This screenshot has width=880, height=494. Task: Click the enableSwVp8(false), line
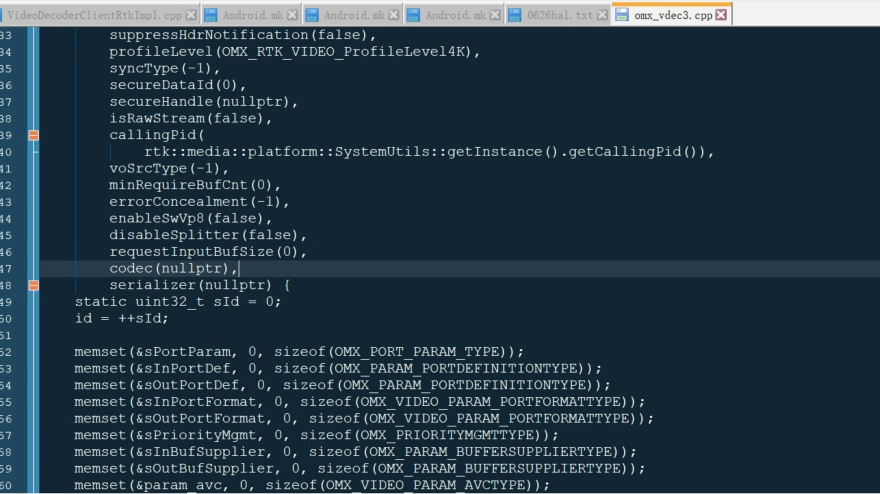(190, 218)
